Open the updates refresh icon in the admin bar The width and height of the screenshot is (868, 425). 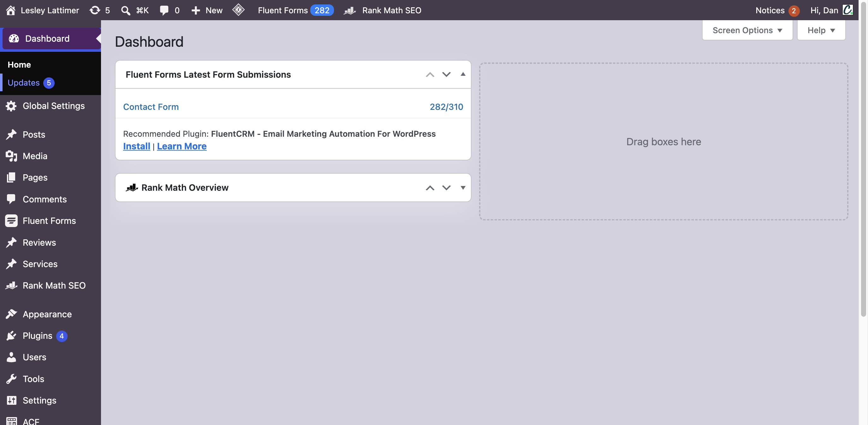95,10
